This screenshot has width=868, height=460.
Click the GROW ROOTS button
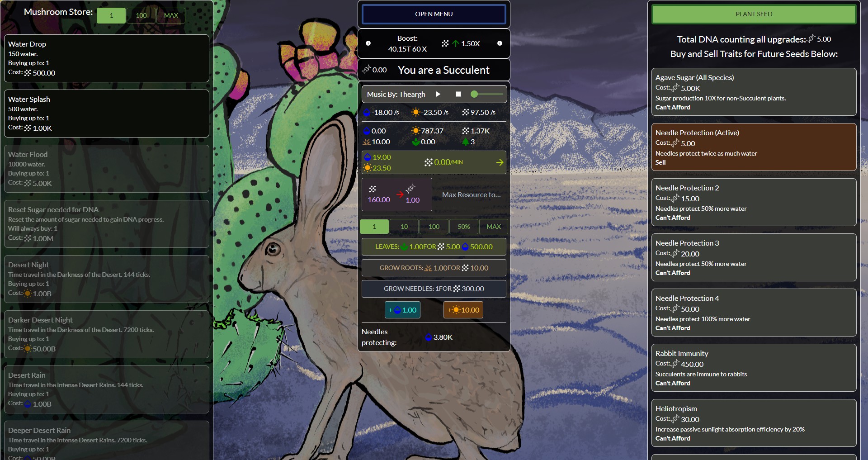coord(434,268)
